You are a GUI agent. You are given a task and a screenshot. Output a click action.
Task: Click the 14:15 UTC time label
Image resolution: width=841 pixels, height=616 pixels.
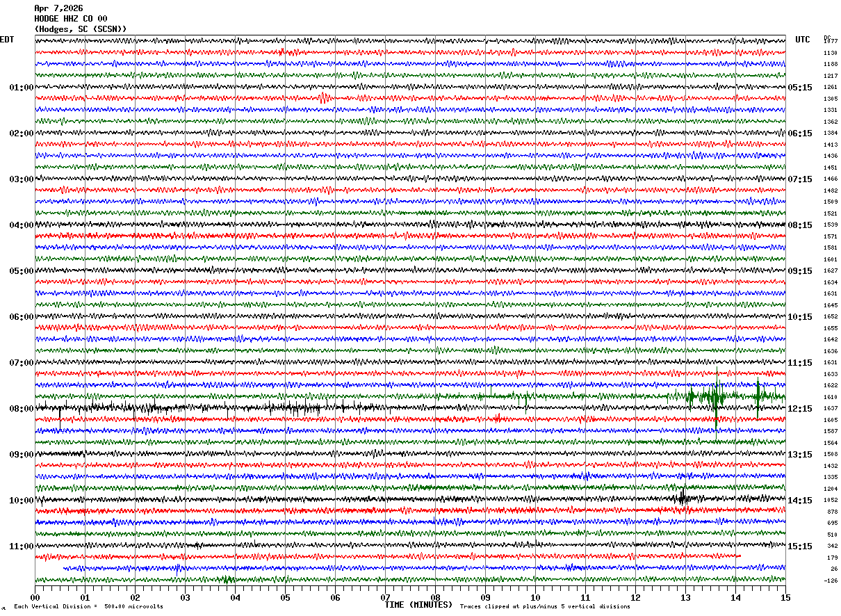[x=800, y=501]
